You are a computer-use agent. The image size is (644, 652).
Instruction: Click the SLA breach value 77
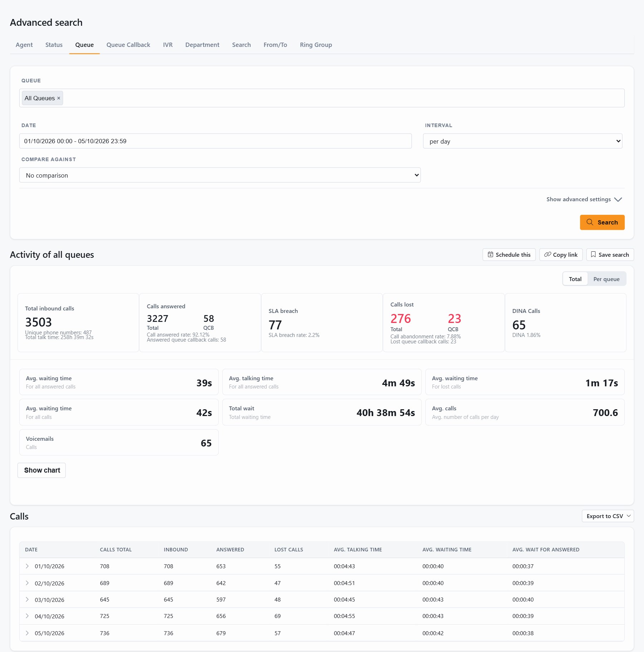point(275,325)
